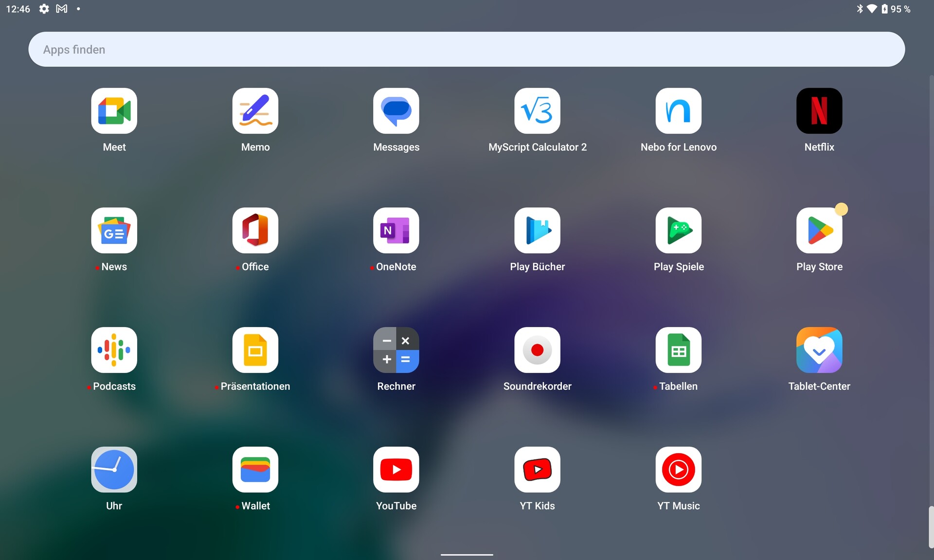Open the OneNote app
The width and height of the screenshot is (934, 560).
point(396,230)
